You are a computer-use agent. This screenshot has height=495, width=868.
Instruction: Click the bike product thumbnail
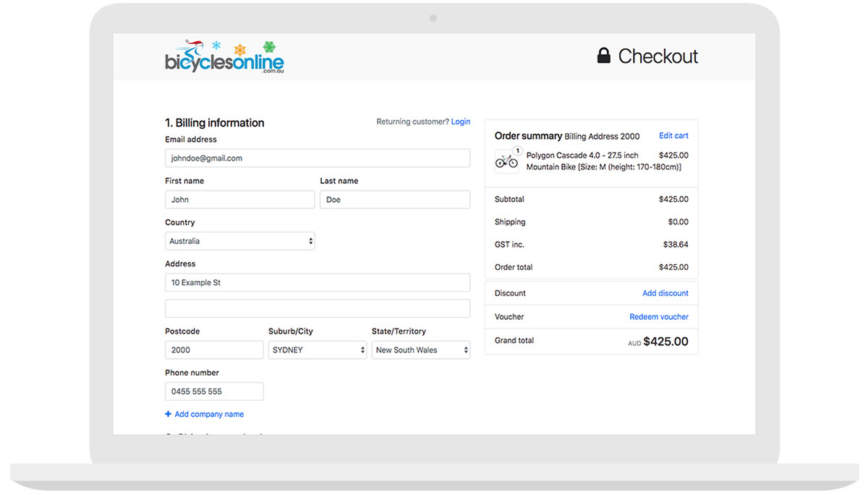tap(506, 162)
